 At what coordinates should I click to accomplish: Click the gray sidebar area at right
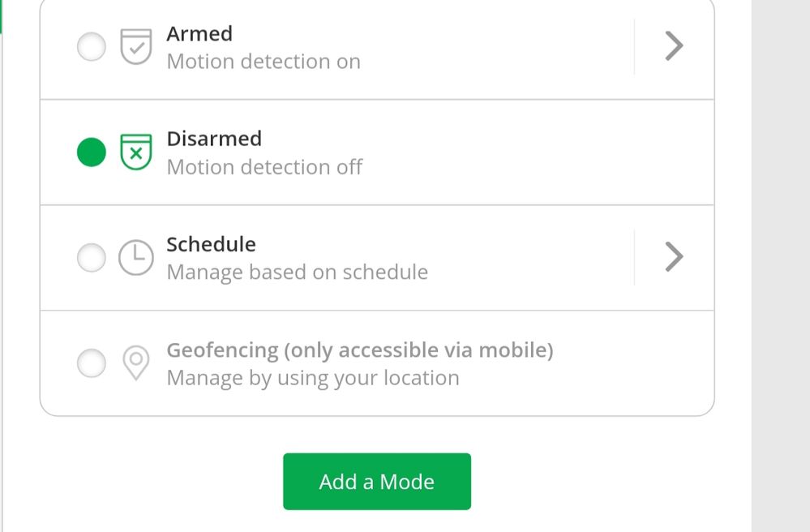781,266
